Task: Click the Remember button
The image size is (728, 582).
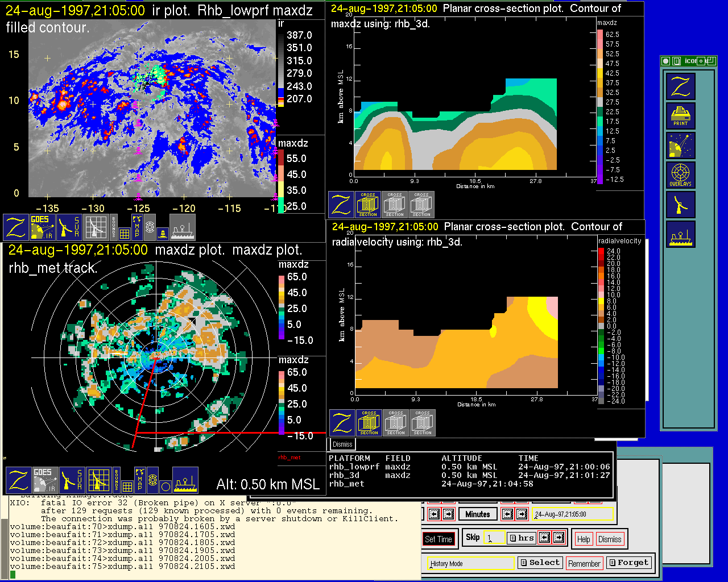Action: [584, 563]
